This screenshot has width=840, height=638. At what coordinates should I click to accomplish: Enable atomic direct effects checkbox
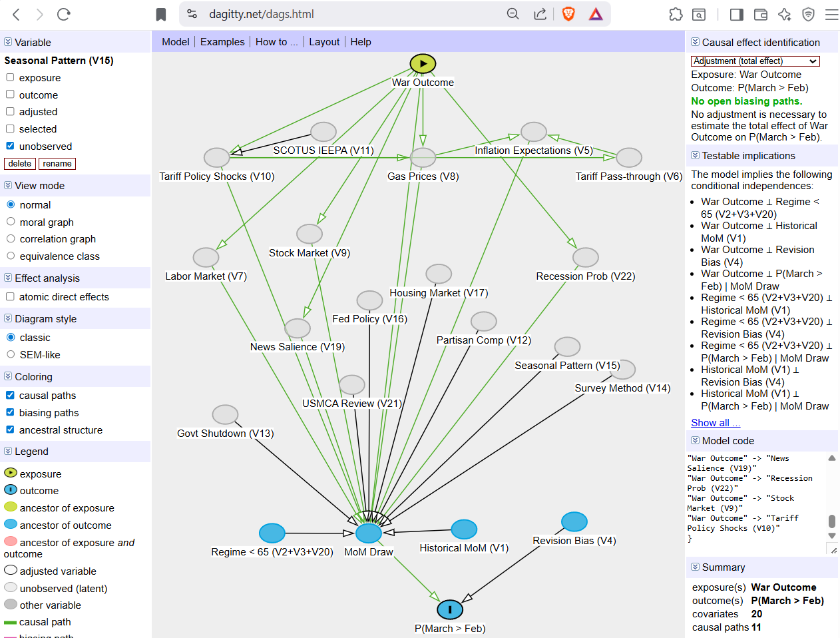10,297
